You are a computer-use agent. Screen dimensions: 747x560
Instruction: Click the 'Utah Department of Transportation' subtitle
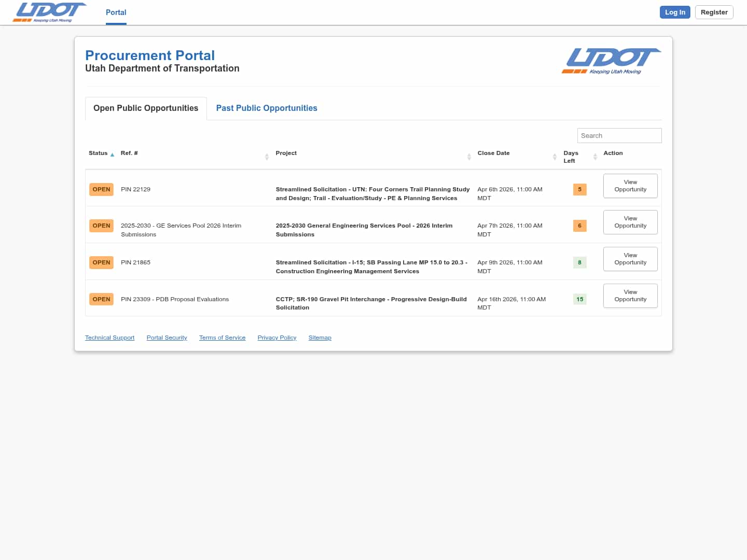162,68
